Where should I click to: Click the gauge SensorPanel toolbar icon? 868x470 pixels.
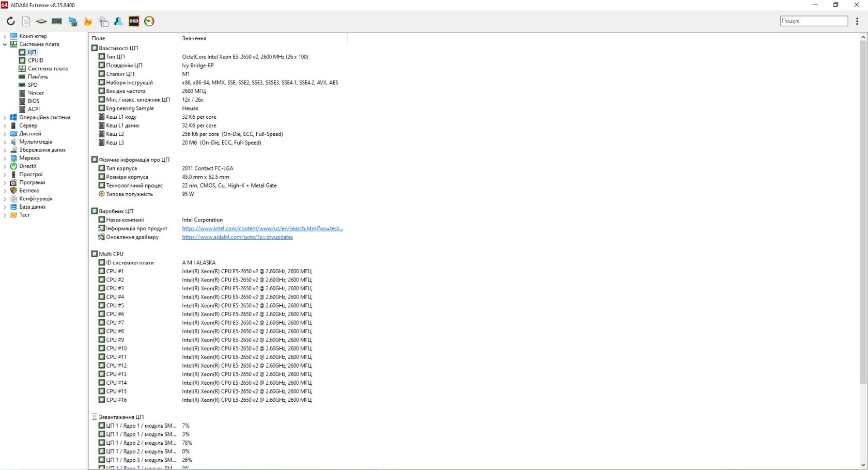tap(149, 21)
